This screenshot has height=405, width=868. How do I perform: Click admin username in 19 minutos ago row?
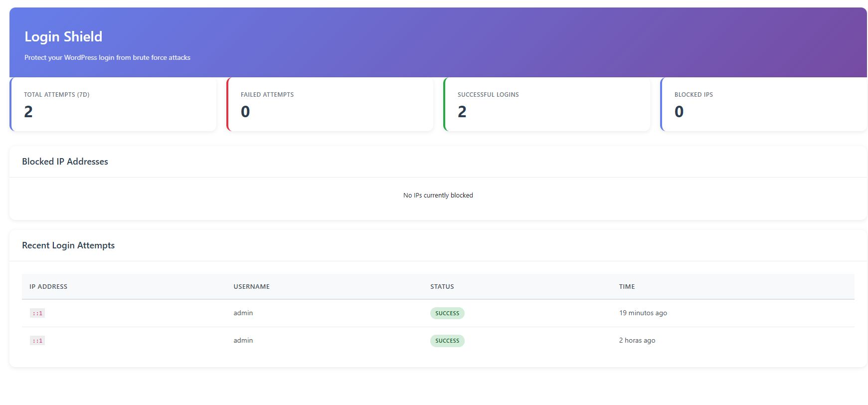point(243,313)
